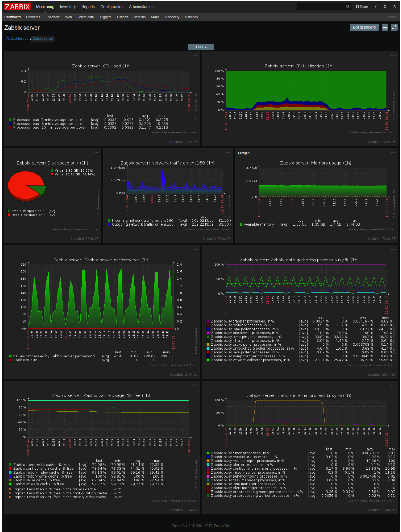Viewport: 401px width, 532px height.
Task: Open CPU utilization widget three-dot menu
Action: coord(393,56)
